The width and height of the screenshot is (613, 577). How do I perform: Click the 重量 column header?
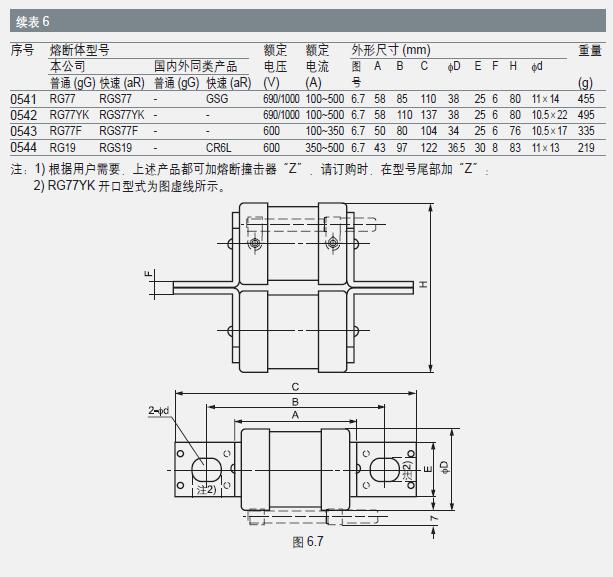point(589,49)
